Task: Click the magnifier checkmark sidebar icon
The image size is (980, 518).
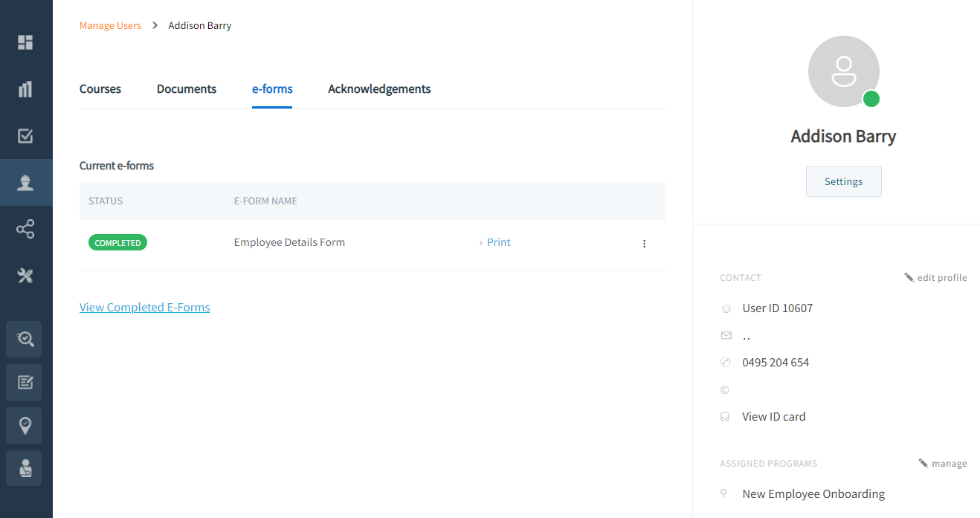Action: [x=25, y=339]
